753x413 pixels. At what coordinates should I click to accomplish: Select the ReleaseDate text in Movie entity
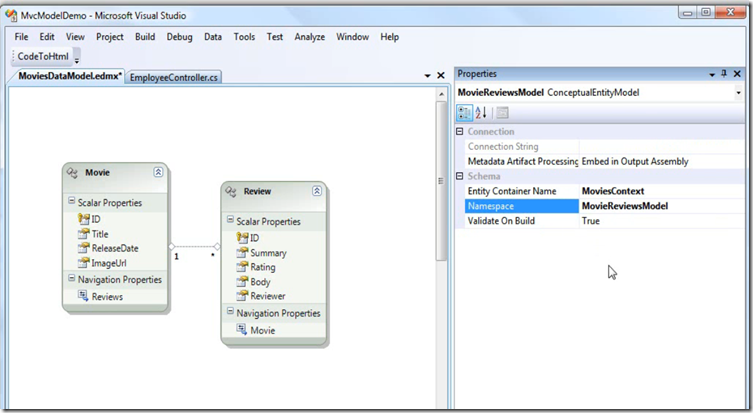pyautogui.click(x=115, y=248)
